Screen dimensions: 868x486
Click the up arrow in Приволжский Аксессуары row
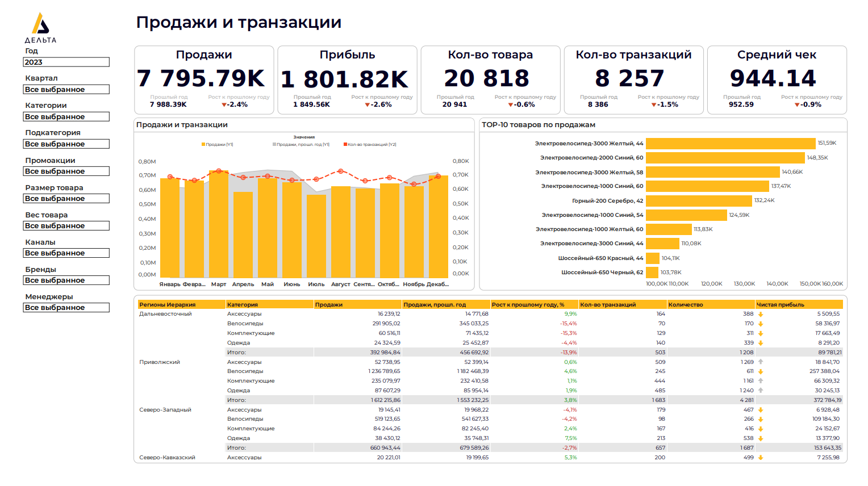pos(761,362)
